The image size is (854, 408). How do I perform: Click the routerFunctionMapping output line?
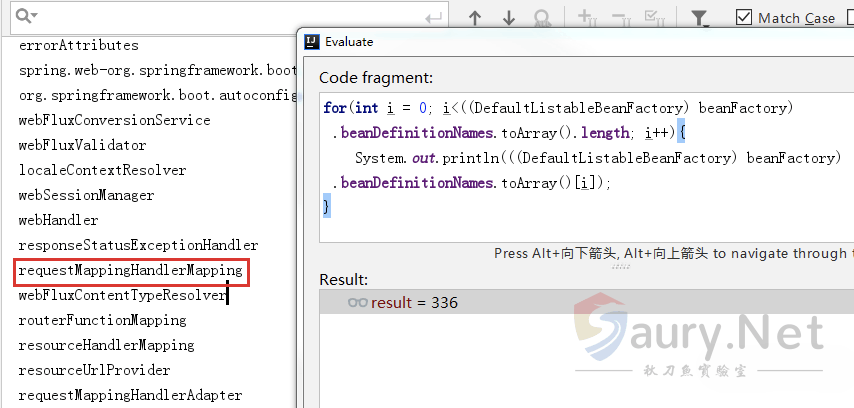point(102,320)
